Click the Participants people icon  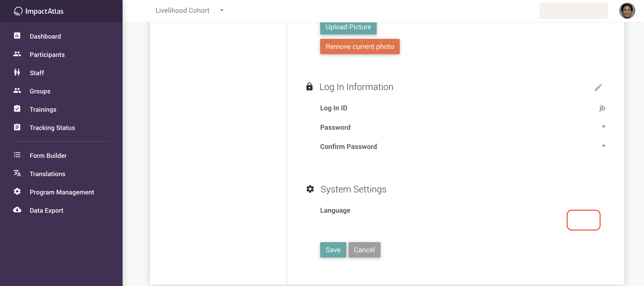click(x=17, y=54)
